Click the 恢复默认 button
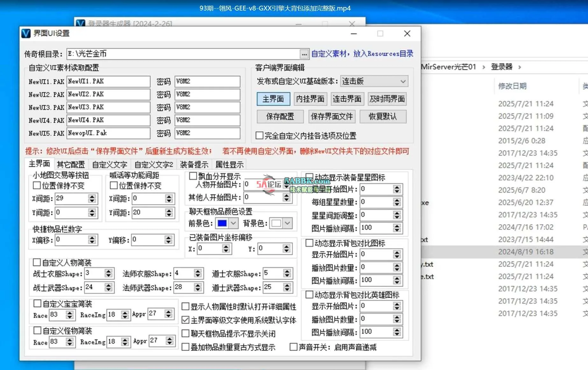The image size is (588, 370). pos(383,116)
